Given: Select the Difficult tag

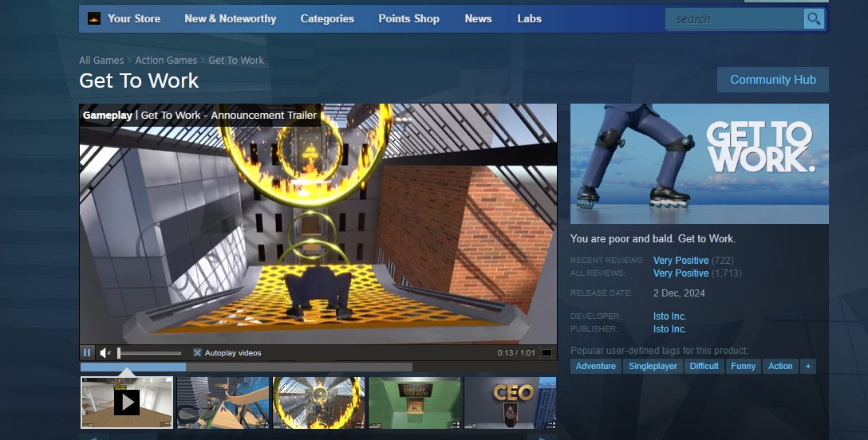Looking at the screenshot, I should 704,366.
